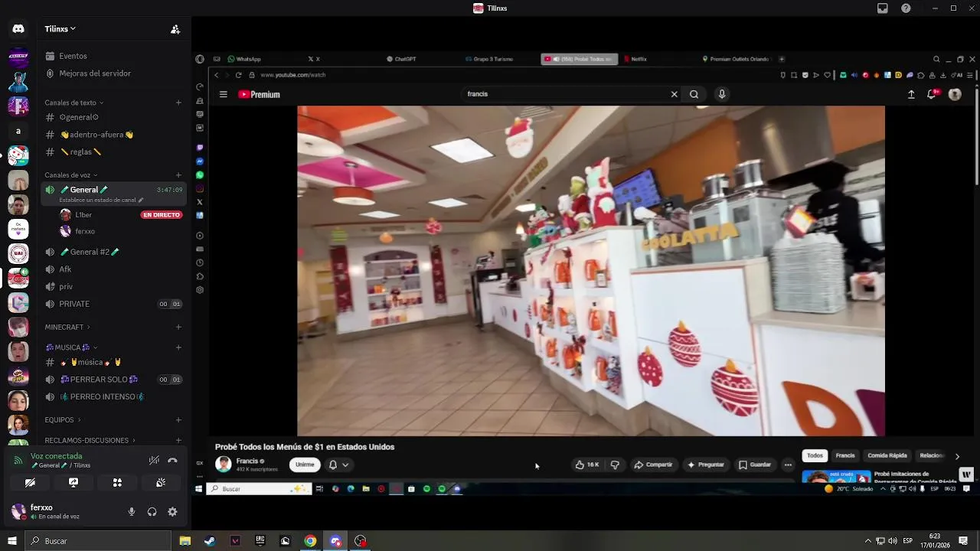
Task: Add a channel to the MINECRAFT category
Action: 178,328
